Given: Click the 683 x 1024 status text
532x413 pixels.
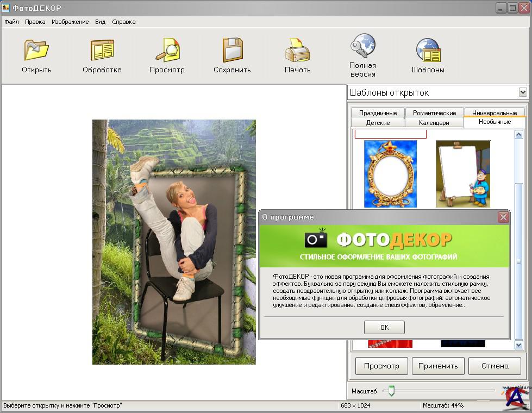Looking at the screenshot, I should pos(355,405).
